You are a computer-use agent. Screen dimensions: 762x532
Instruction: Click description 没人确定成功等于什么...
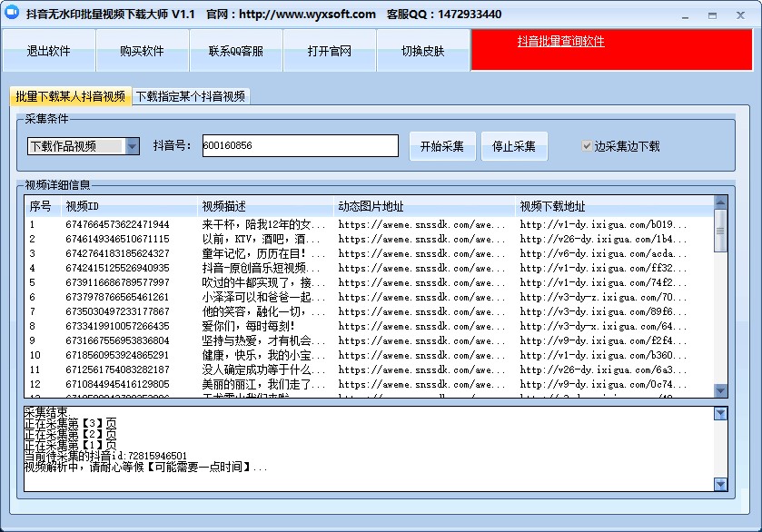(x=263, y=369)
